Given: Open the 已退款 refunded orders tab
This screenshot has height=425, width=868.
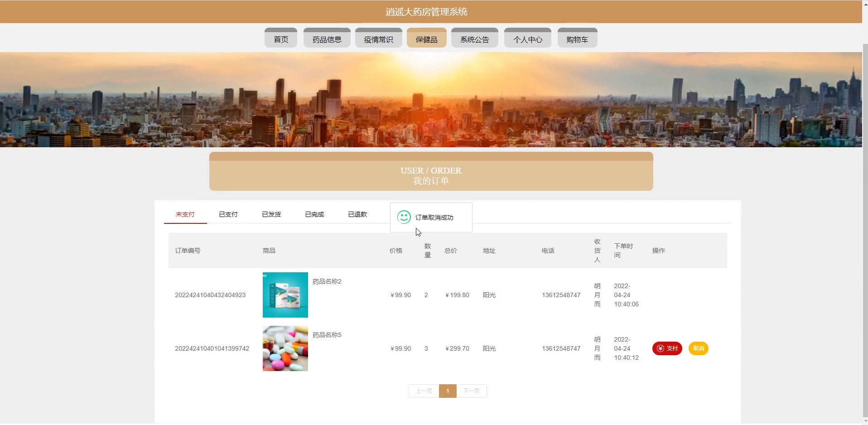Looking at the screenshot, I should click(x=357, y=214).
